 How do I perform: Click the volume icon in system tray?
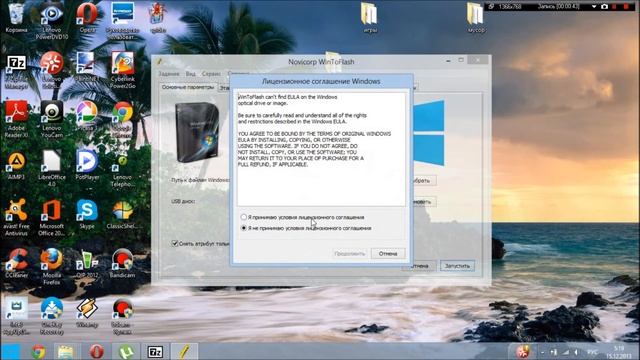(x=576, y=352)
